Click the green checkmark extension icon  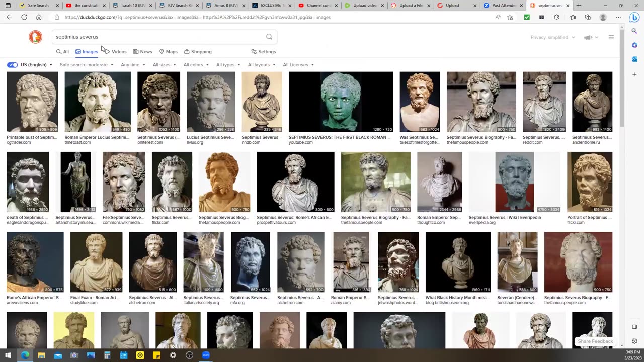tap(527, 17)
